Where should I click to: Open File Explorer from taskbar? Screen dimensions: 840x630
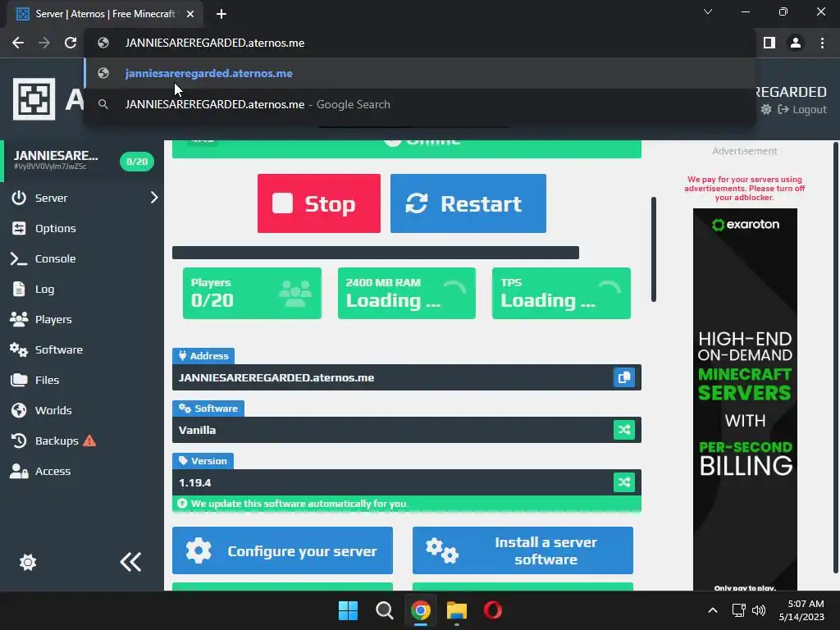(456, 610)
